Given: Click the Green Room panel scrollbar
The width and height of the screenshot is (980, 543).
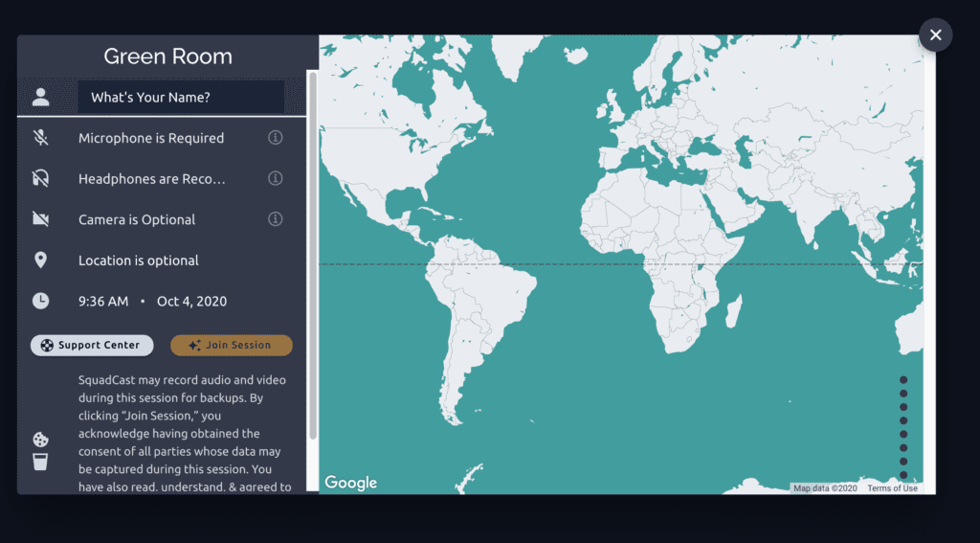Looking at the screenshot, I should point(313,257).
